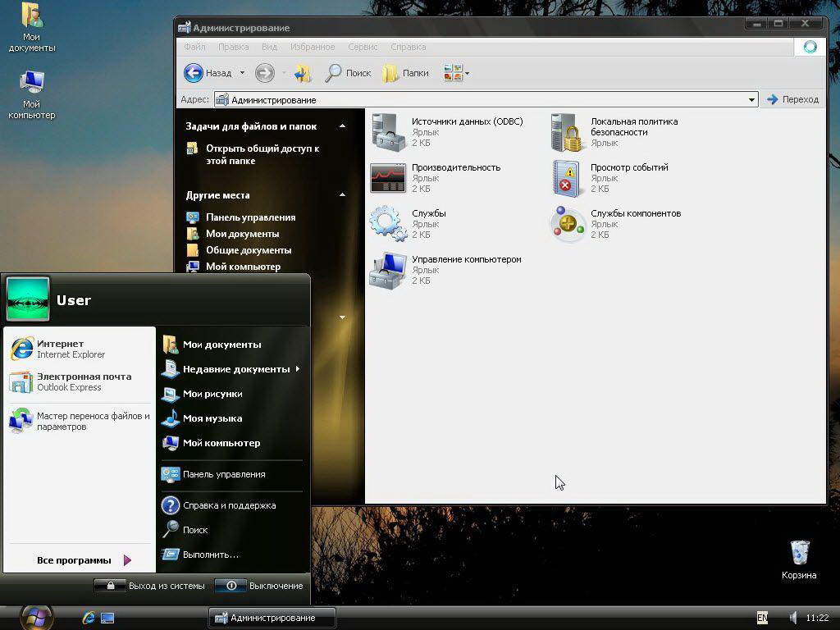Select the Корзина desktop icon

(x=799, y=559)
